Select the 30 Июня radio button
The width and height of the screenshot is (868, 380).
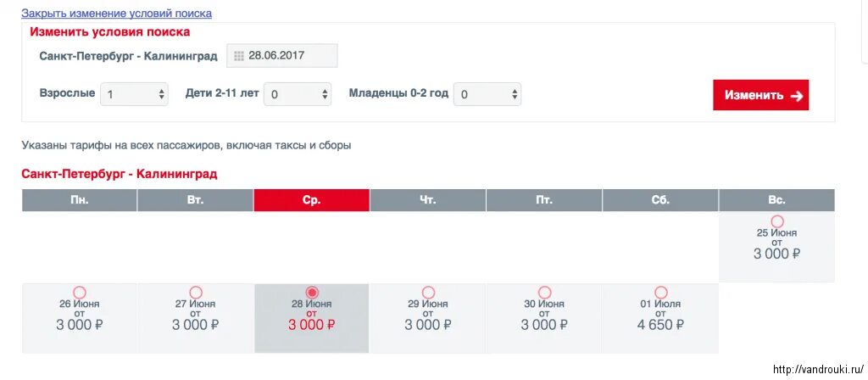tap(544, 293)
